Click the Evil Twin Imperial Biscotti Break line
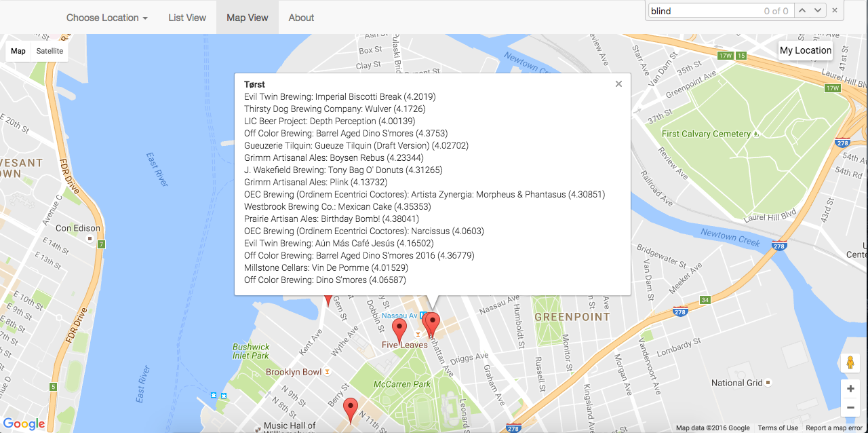 click(340, 96)
